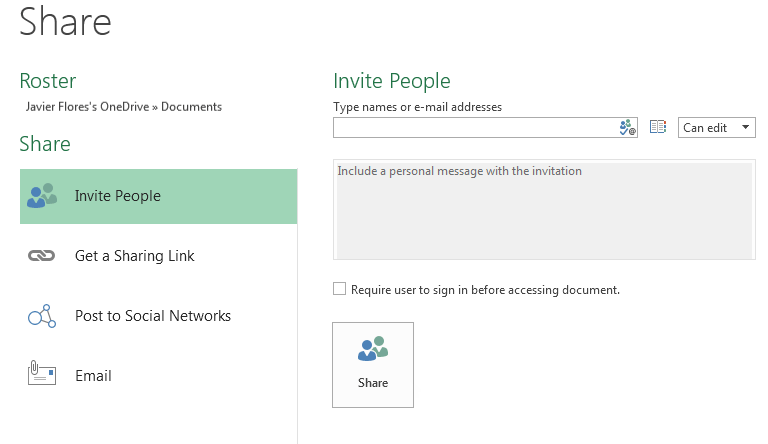Screen dimensions: 768x444
Task: Click the Documents folder in location path
Action: point(192,107)
